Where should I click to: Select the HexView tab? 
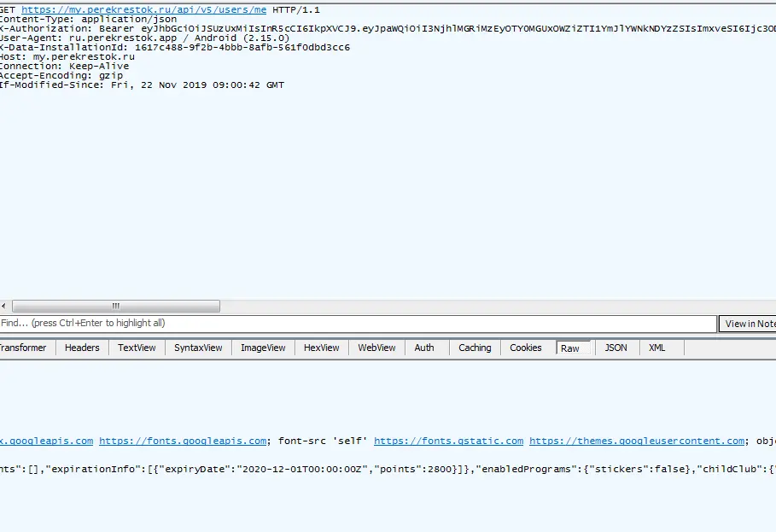[x=322, y=348]
